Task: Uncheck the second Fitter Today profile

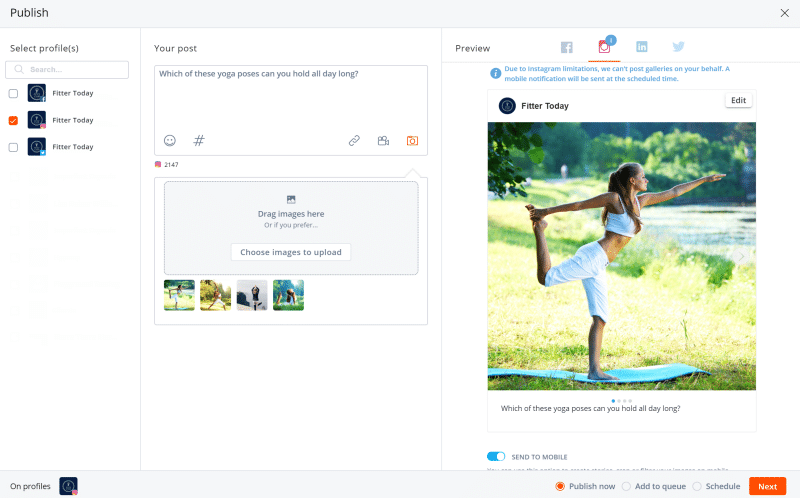Action: click(x=13, y=120)
